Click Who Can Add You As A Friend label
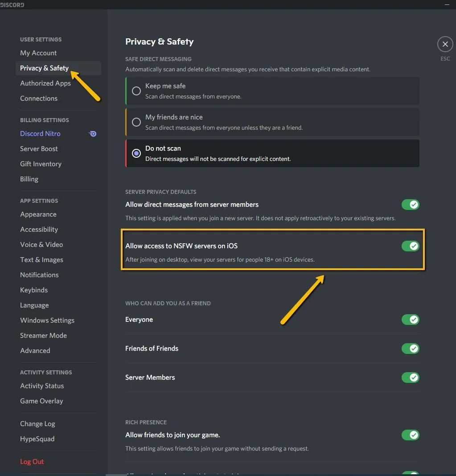 pos(168,303)
